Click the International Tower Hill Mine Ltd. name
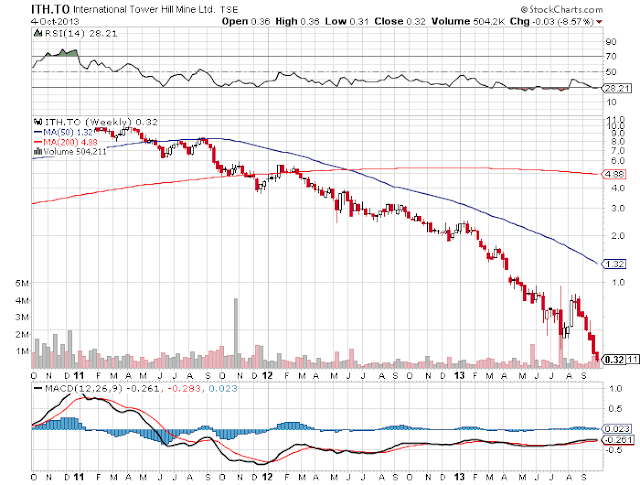 coord(144,9)
